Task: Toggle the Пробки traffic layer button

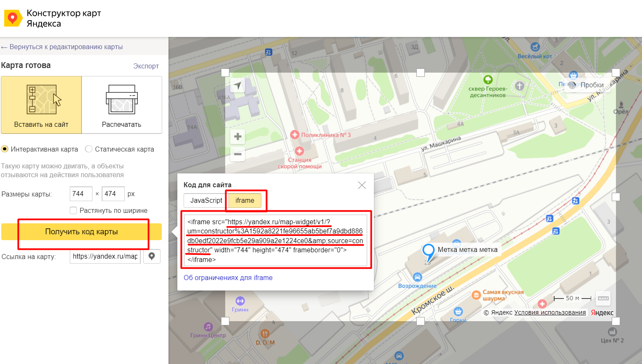Action: tap(587, 85)
